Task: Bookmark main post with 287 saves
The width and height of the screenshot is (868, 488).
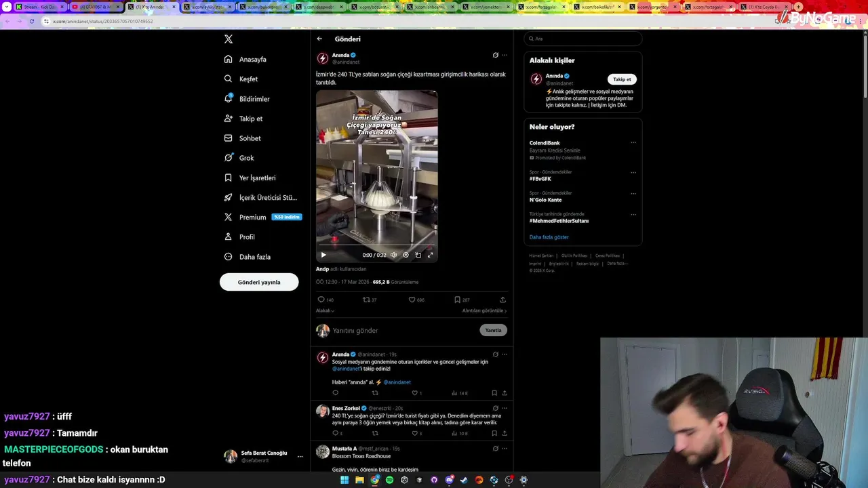Action: pyautogui.click(x=462, y=300)
